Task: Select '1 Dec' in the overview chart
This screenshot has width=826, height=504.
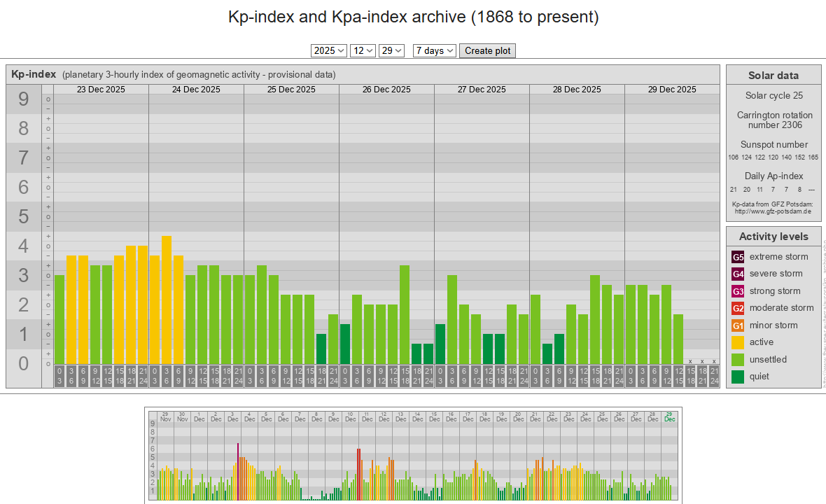Action: [199, 417]
